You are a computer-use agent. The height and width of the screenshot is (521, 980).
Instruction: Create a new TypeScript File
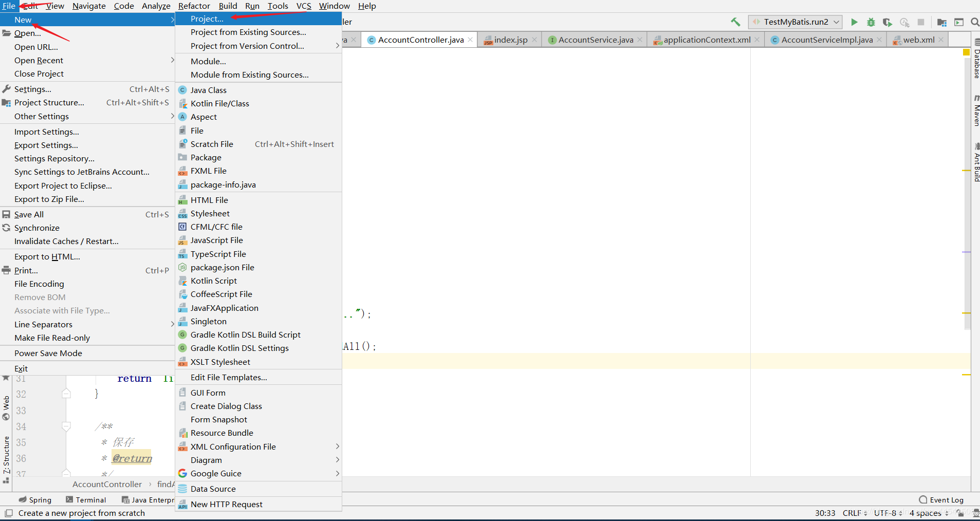[258, 254]
